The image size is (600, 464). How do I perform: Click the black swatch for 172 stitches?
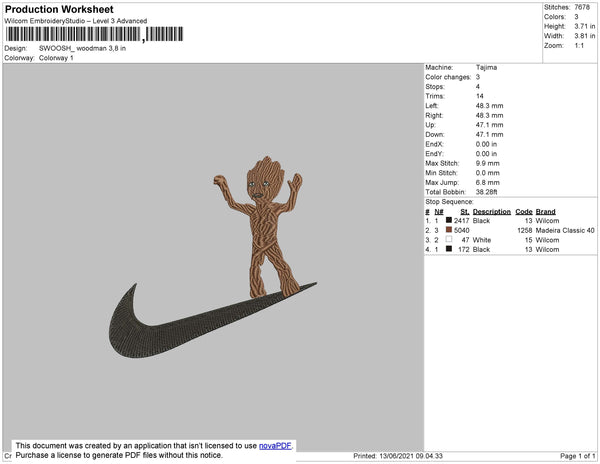click(449, 249)
